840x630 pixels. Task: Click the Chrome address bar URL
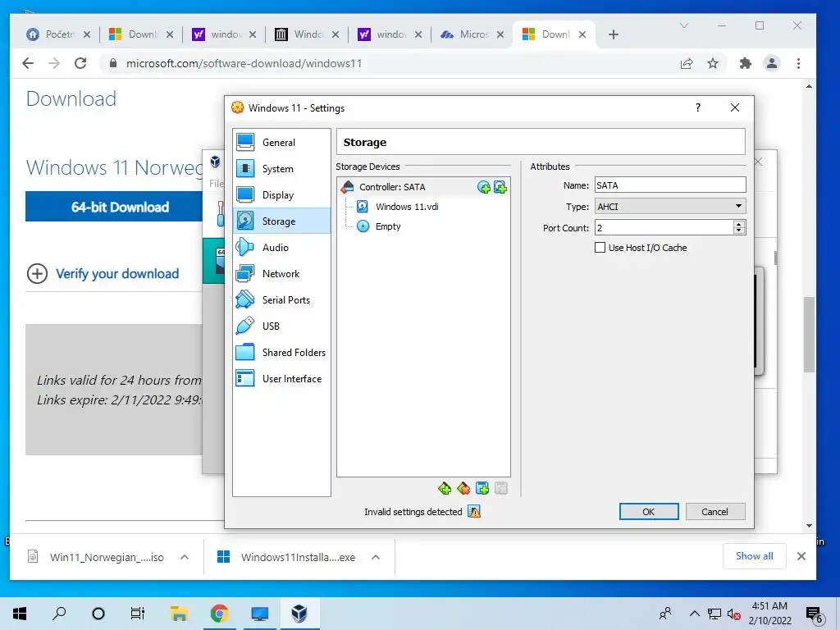[x=244, y=63]
